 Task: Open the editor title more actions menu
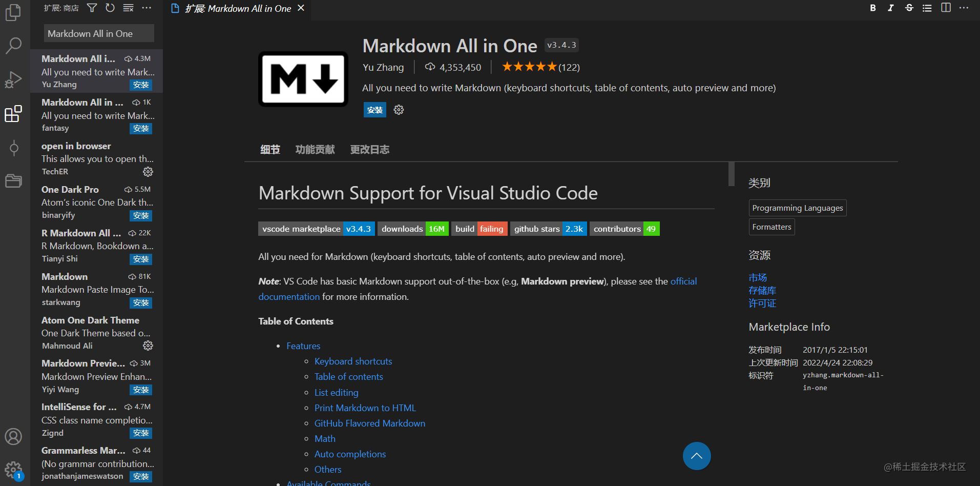(x=964, y=8)
